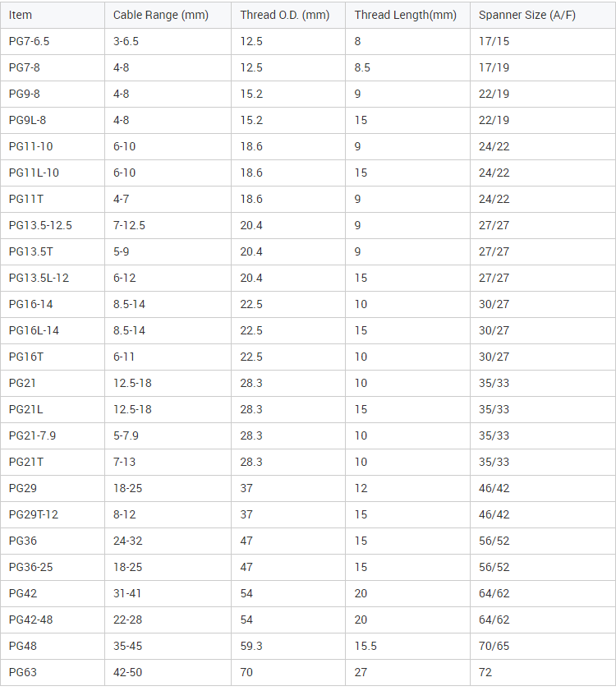The width and height of the screenshot is (616, 691).
Task: Click the PG42-48 item name
Action: coord(30,620)
